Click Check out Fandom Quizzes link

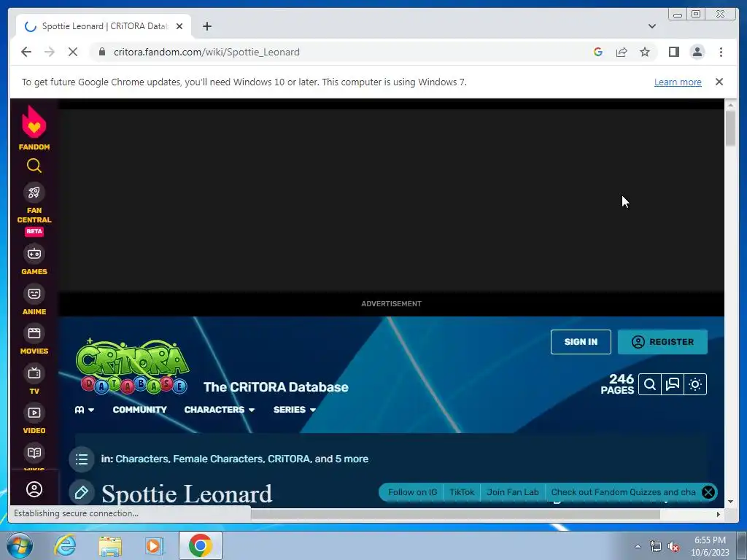(x=623, y=492)
